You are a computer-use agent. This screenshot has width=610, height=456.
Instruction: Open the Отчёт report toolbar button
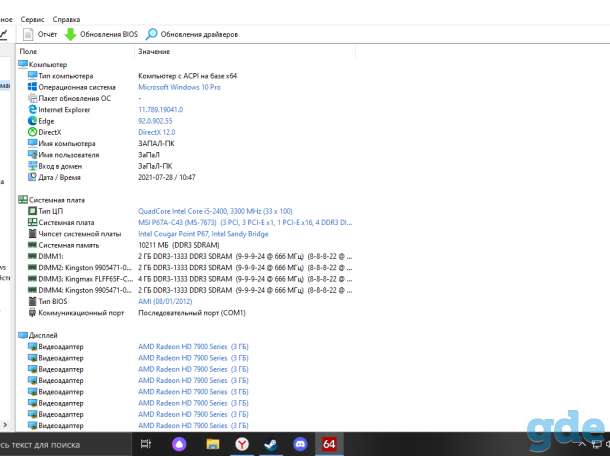tap(40, 34)
